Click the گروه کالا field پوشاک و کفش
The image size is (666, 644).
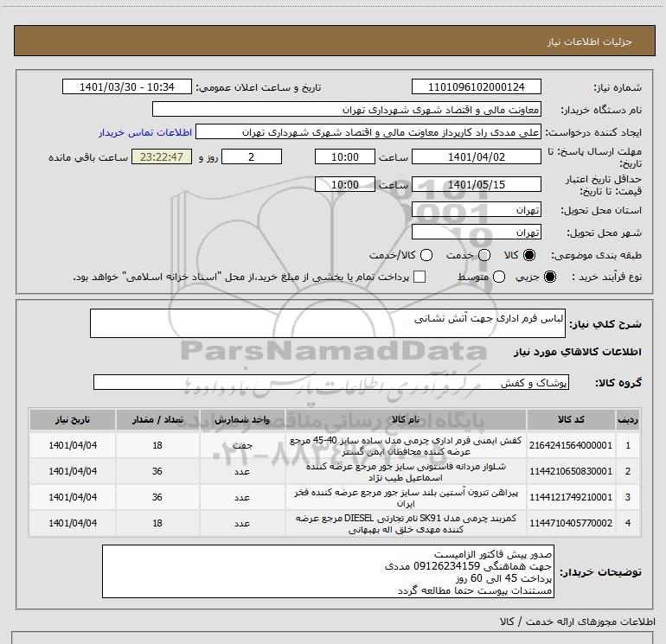point(331,382)
